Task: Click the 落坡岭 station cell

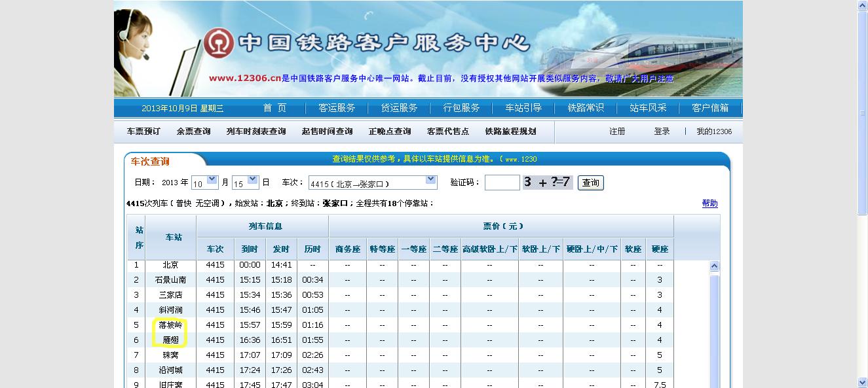Action: 170,325
